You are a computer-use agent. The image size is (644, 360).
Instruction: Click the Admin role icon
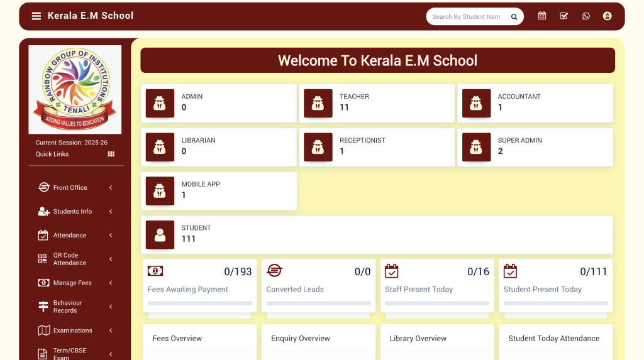(160, 104)
